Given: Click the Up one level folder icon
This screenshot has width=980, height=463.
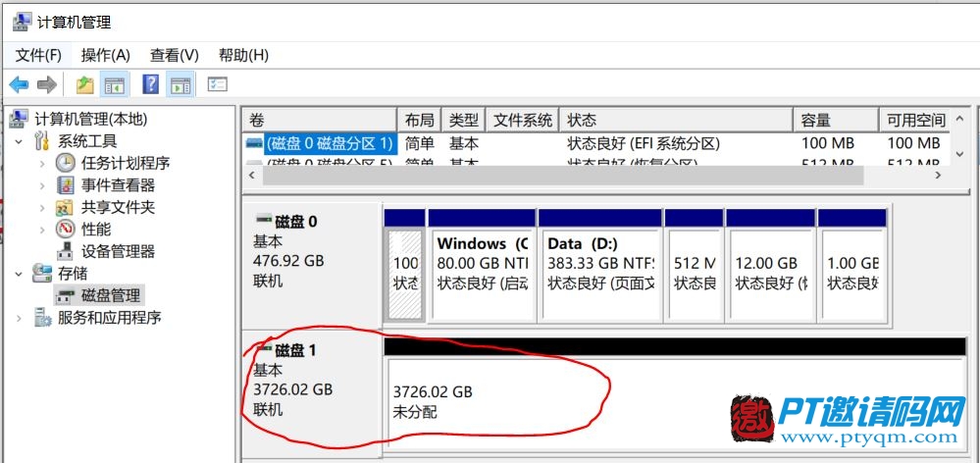Looking at the screenshot, I should click(85, 84).
